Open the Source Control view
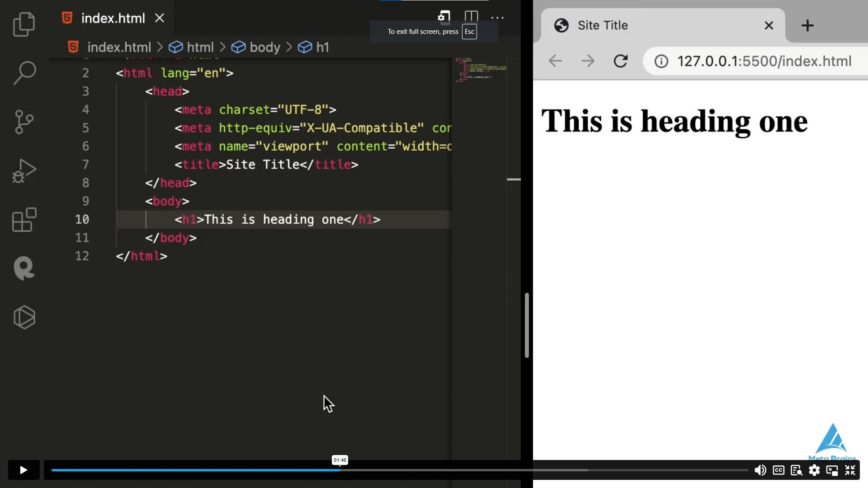Screen dimensions: 868x488 [x=24, y=122]
